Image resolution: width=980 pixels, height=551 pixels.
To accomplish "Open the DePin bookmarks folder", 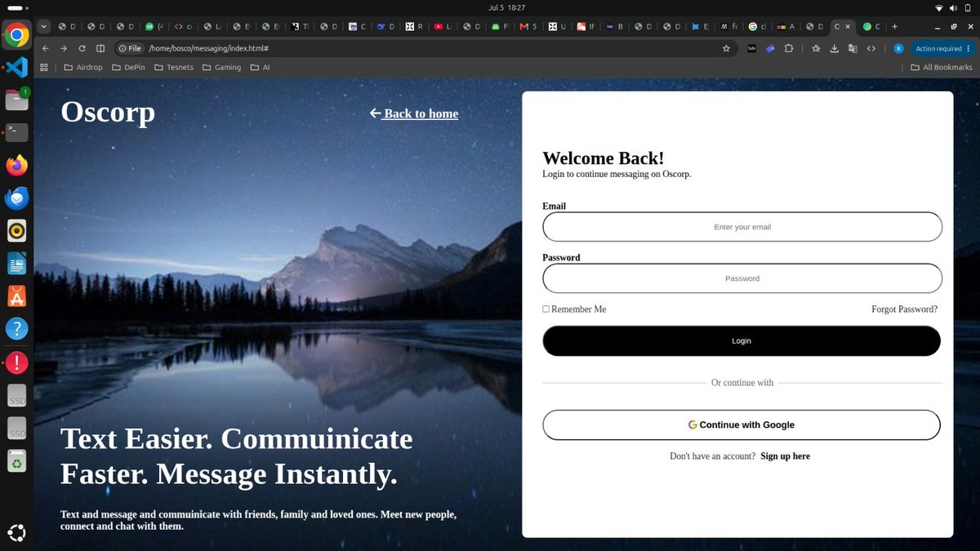I will tap(130, 67).
